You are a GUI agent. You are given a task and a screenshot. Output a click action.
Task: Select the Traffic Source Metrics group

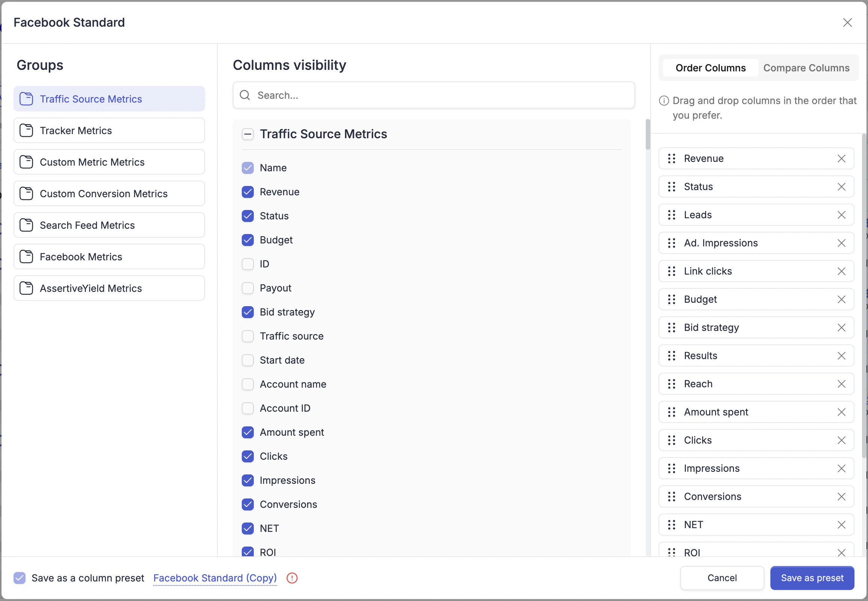point(109,99)
